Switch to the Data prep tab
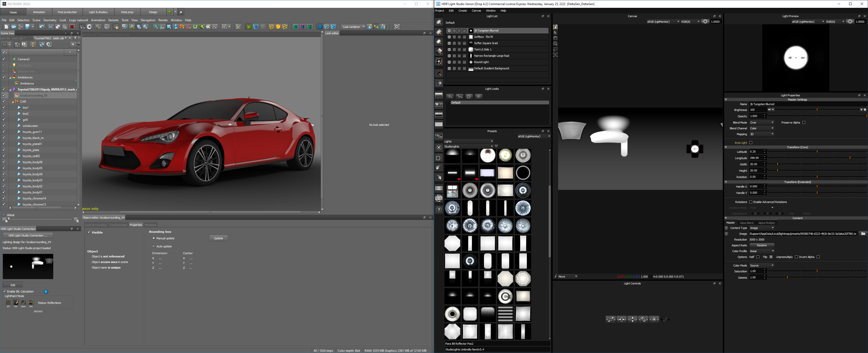 127,12
